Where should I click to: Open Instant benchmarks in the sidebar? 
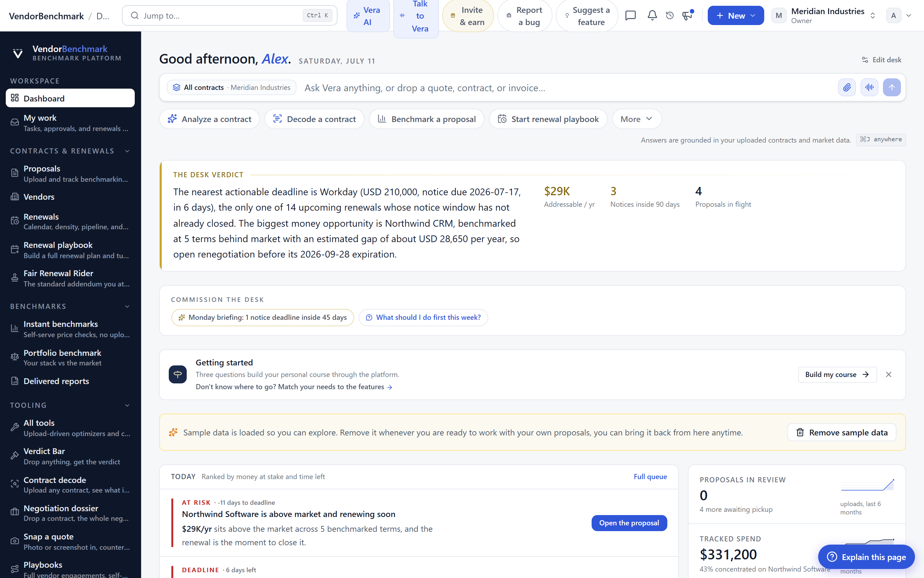pos(70,329)
